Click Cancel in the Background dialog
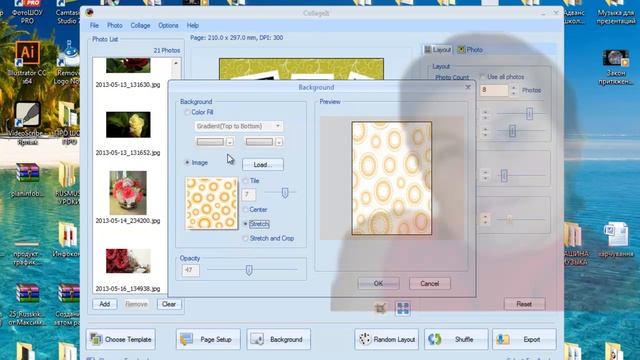The image size is (640, 360). 429,283
